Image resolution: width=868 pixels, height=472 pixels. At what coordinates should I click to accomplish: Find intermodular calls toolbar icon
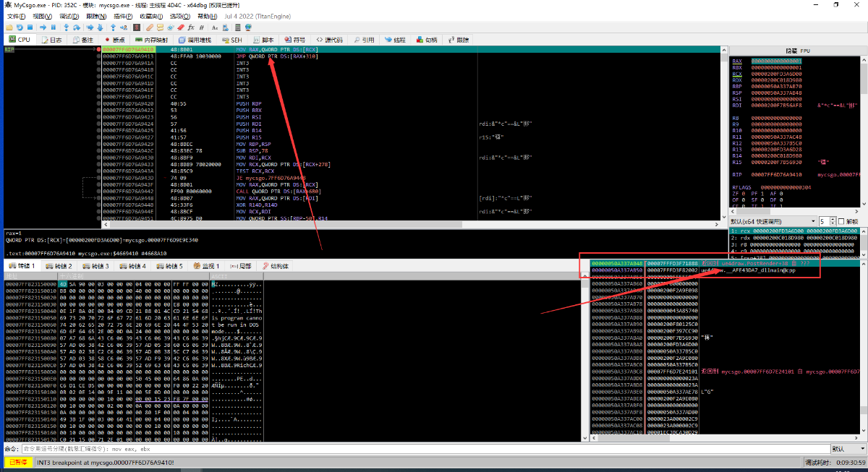[225, 27]
